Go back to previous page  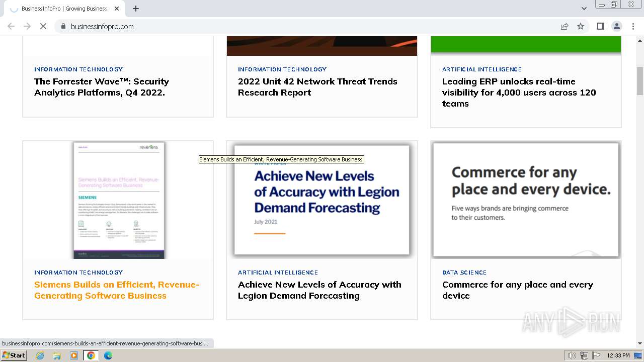[11, 26]
